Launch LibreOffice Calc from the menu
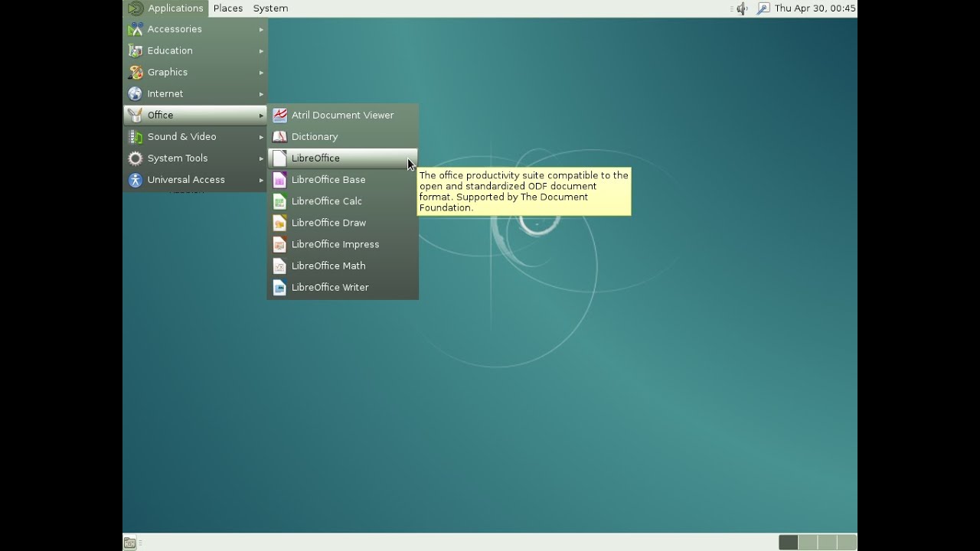The height and width of the screenshot is (551, 980). 342,201
